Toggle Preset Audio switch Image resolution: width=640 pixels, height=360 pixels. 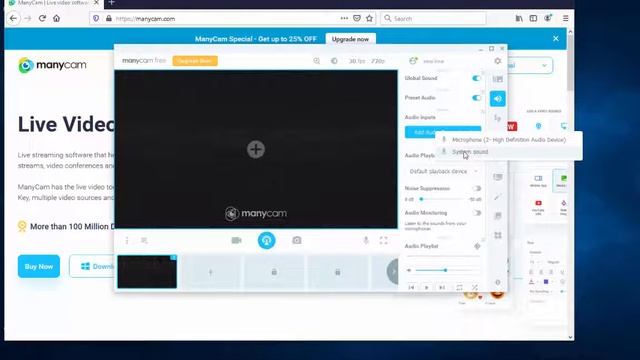pos(476,98)
